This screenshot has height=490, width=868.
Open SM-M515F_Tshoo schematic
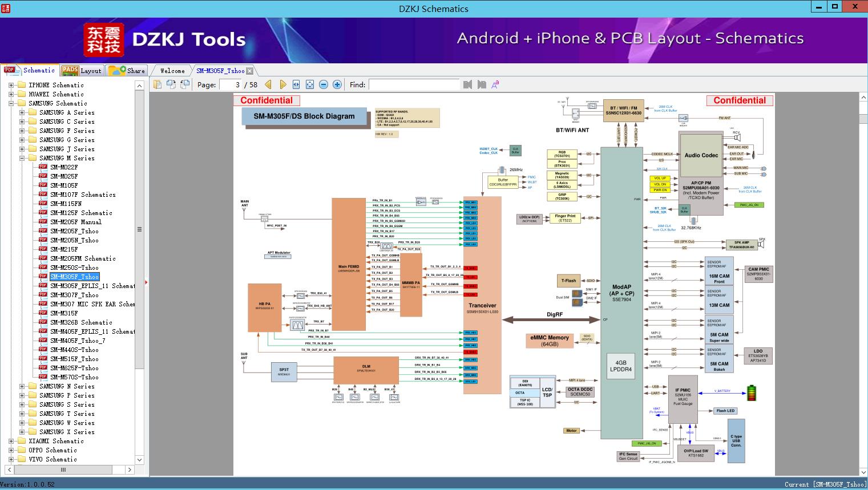74,359
